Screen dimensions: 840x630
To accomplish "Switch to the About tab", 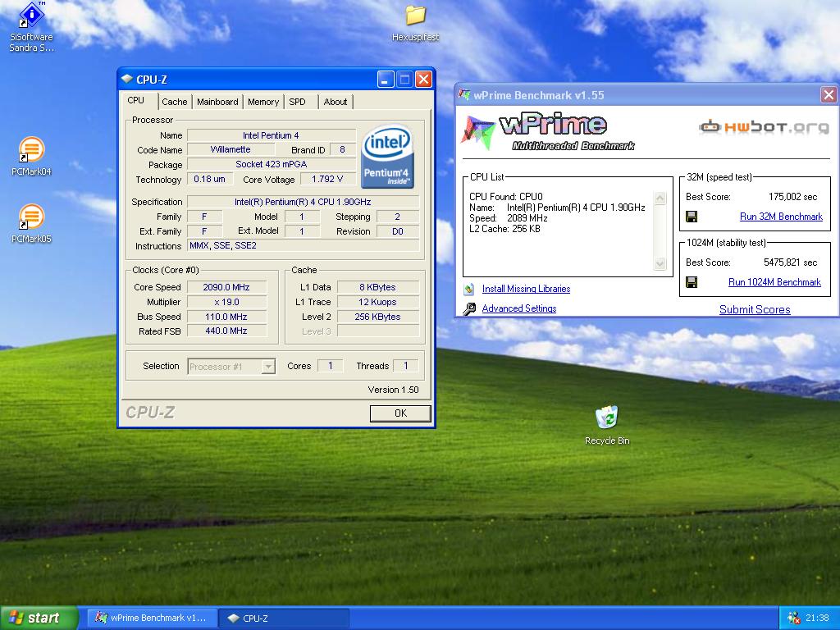I will [336, 102].
